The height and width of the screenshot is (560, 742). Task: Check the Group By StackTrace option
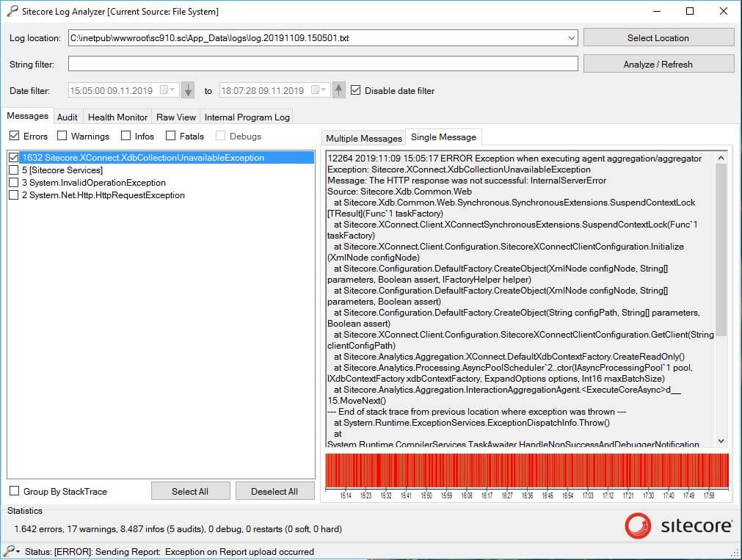pos(14,491)
